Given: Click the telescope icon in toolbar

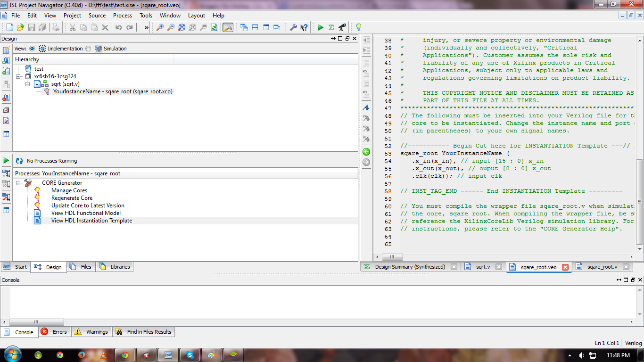Looking at the screenshot, I should click(x=342, y=27).
